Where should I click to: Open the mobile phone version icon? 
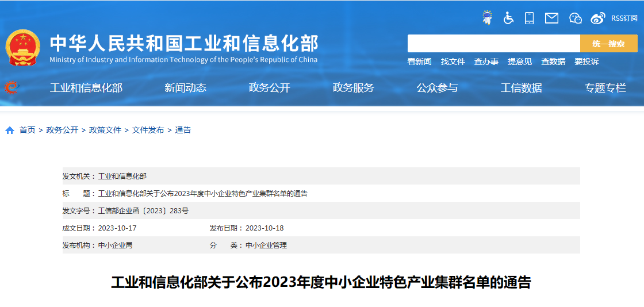click(529, 18)
